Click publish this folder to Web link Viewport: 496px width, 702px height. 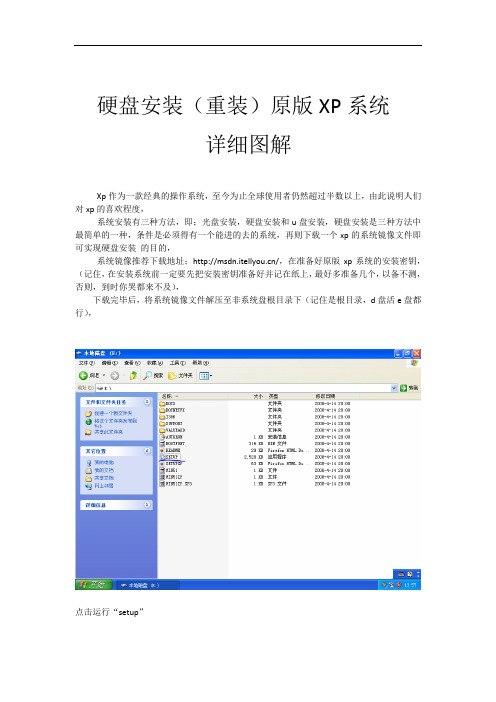[115, 423]
